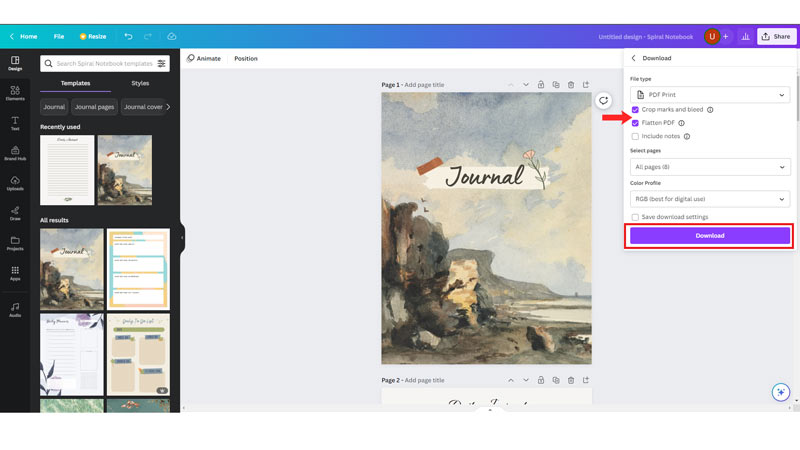Switch to the Templates tab
The image size is (800, 450).
click(x=76, y=83)
